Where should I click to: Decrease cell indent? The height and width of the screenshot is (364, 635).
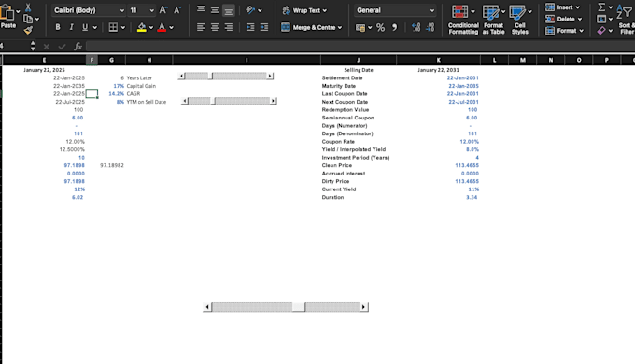pyautogui.click(x=250, y=27)
